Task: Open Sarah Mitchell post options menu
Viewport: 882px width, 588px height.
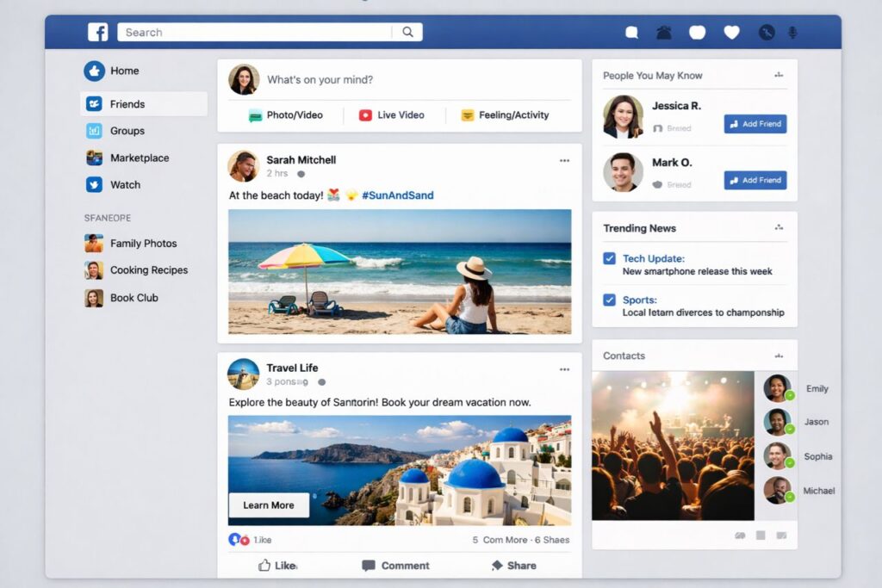Action: (x=564, y=160)
